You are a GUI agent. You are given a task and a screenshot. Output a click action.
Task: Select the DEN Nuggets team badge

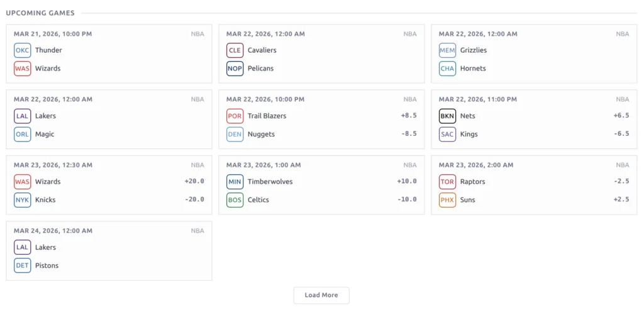pyautogui.click(x=235, y=134)
